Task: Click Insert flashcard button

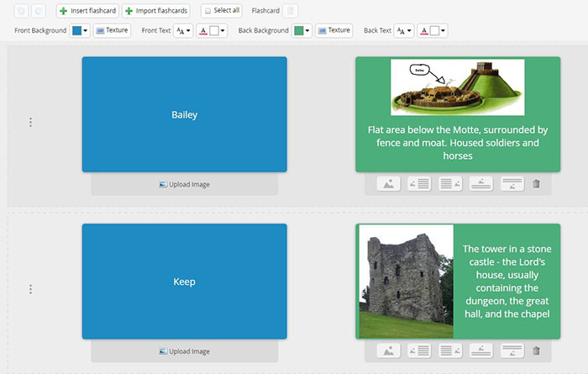Action: tap(87, 11)
